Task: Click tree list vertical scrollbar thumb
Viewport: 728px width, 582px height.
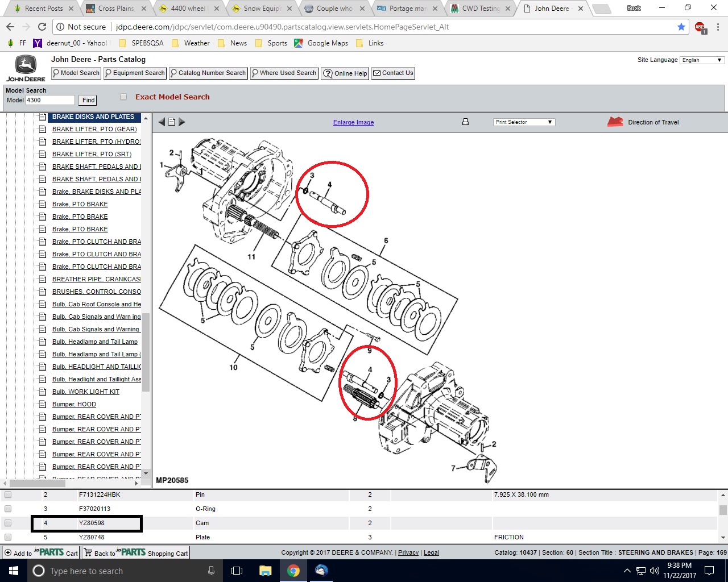Action: tap(146, 352)
